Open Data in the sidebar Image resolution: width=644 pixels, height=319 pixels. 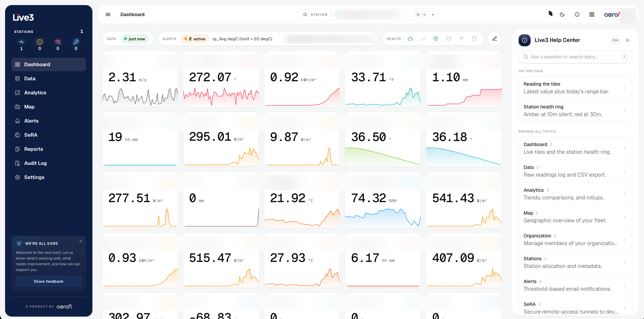(x=49, y=79)
